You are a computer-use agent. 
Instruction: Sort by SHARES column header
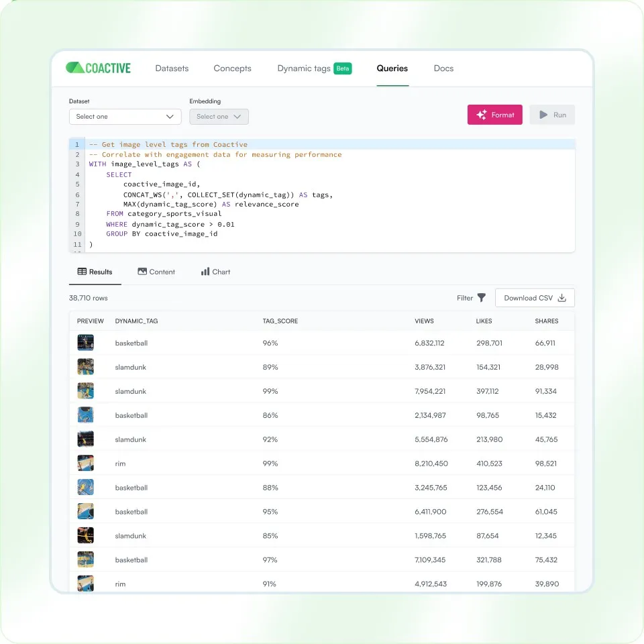[x=546, y=321]
